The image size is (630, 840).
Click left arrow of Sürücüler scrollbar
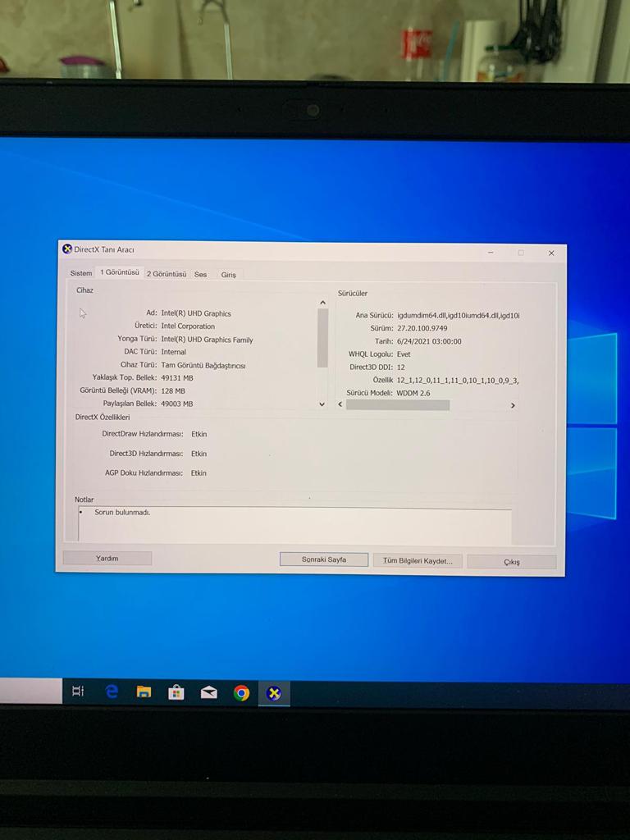tap(340, 404)
